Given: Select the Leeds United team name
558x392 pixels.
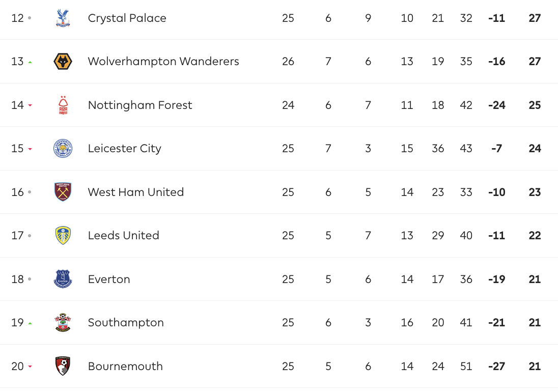Looking at the screenshot, I should coord(123,236).
